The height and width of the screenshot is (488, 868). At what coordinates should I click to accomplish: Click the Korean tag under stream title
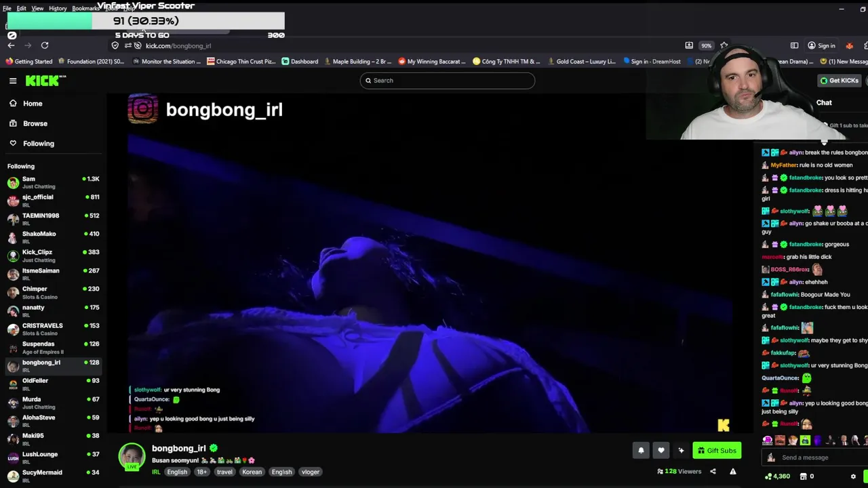coord(252,472)
